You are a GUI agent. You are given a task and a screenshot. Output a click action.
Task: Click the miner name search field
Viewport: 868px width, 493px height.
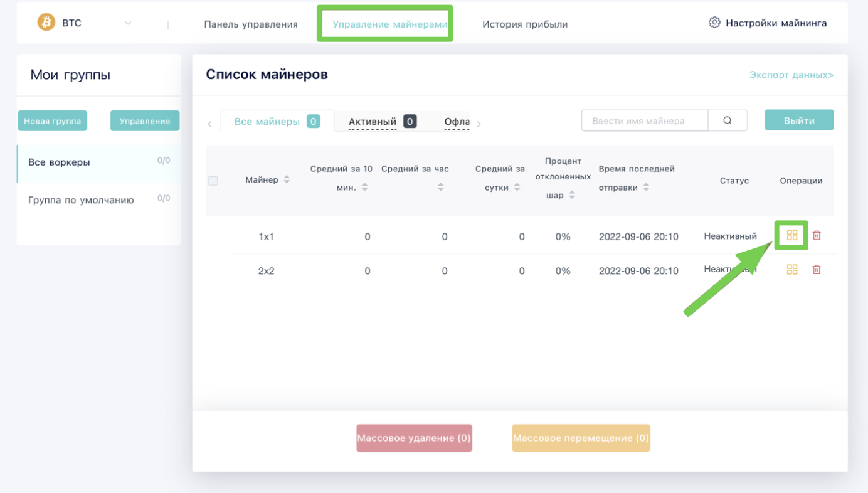(645, 120)
